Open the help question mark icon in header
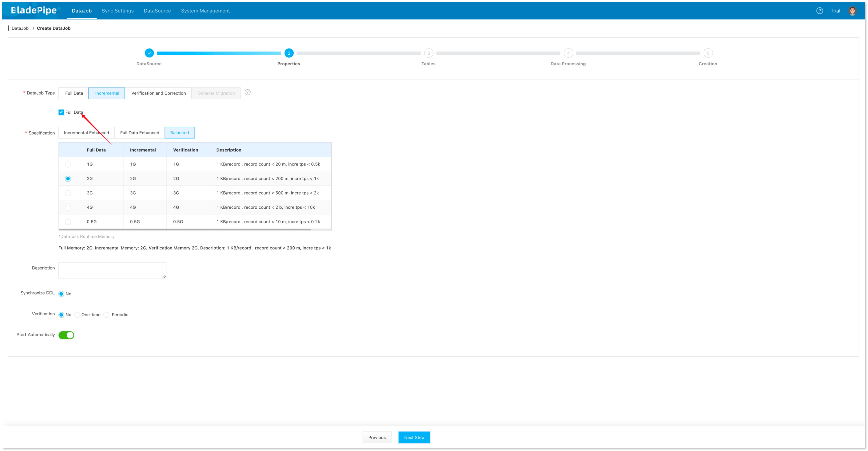Image resolution: width=868 pixels, height=451 pixels. (x=819, y=11)
